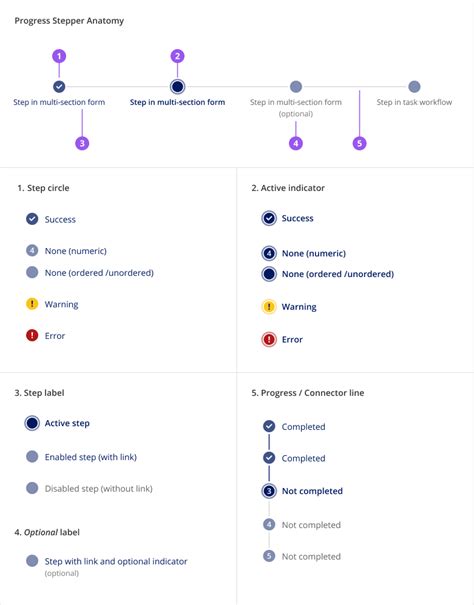Image resolution: width=474 pixels, height=605 pixels.
Task: Click the None (numeric) step circle 4
Action: [32, 250]
